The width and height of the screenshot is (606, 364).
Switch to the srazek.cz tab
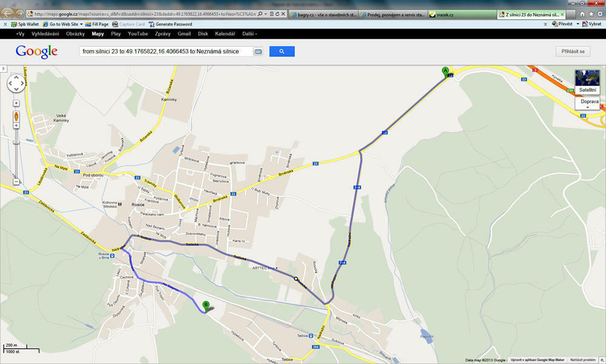[462, 15]
